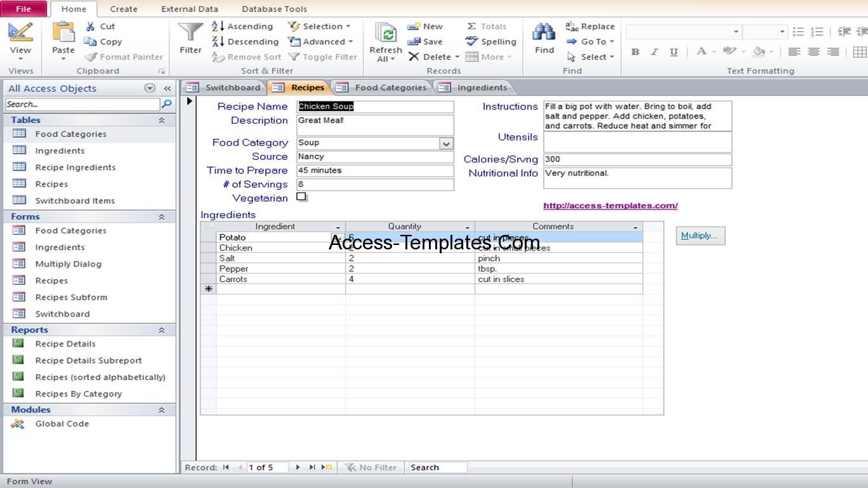This screenshot has height=488, width=868.
Task: Open the Food Category dropdown
Action: 446,142
